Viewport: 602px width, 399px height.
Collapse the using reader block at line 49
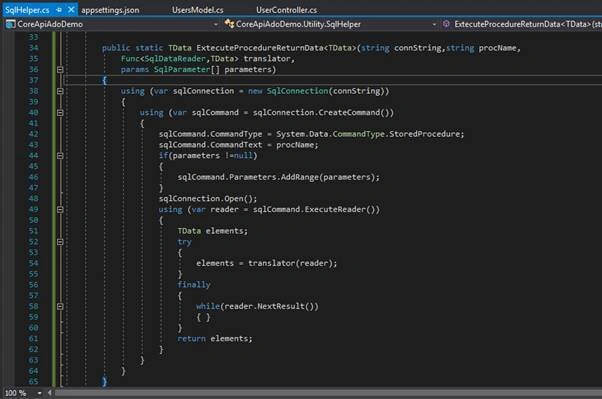coord(60,210)
